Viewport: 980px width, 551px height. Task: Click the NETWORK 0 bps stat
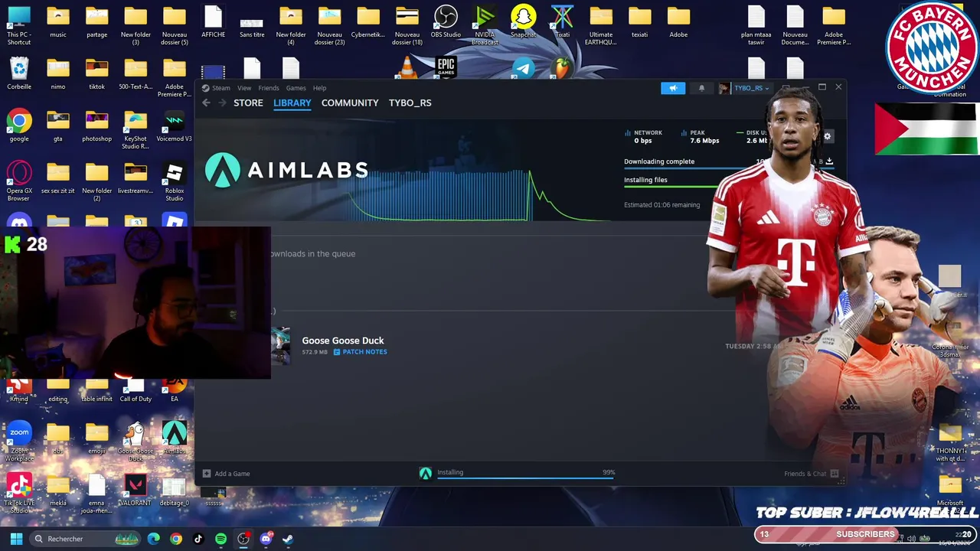pos(643,136)
